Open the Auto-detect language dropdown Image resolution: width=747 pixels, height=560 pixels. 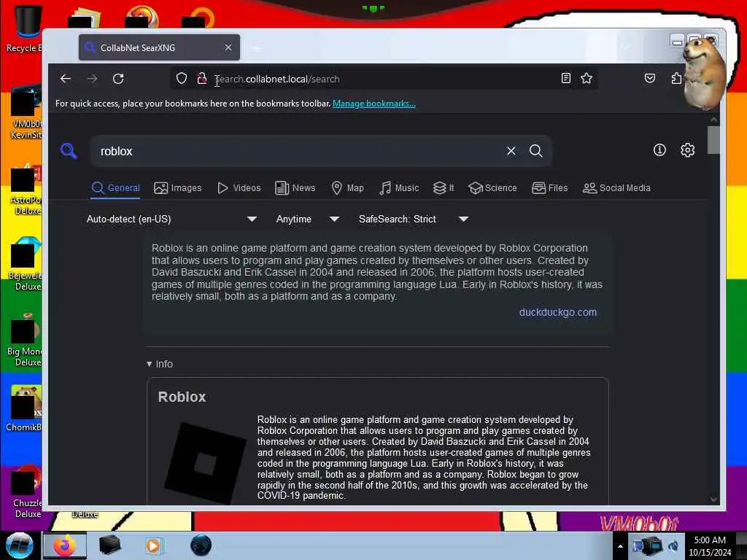[171, 219]
